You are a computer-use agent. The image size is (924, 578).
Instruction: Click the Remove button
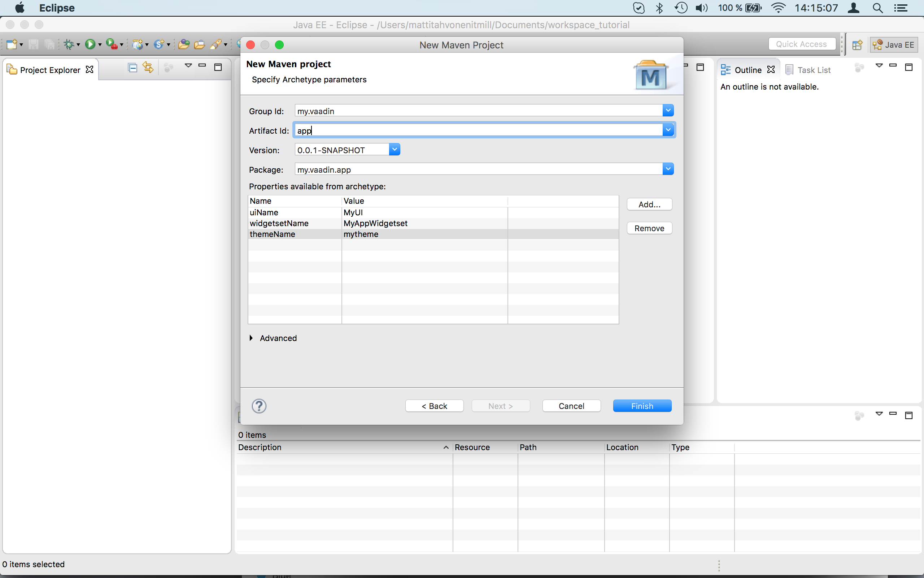click(649, 228)
